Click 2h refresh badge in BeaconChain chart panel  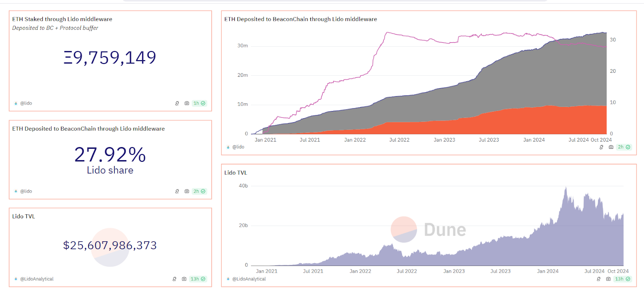click(x=624, y=147)
